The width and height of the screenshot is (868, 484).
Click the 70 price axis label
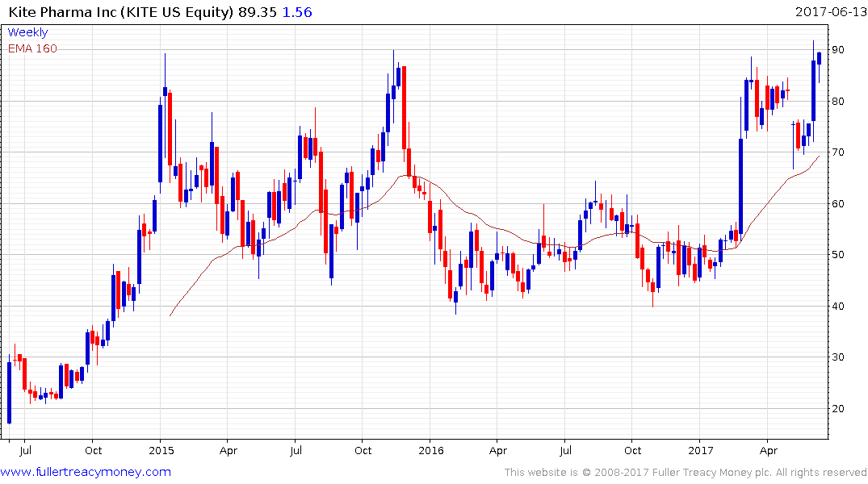point(838,152)
